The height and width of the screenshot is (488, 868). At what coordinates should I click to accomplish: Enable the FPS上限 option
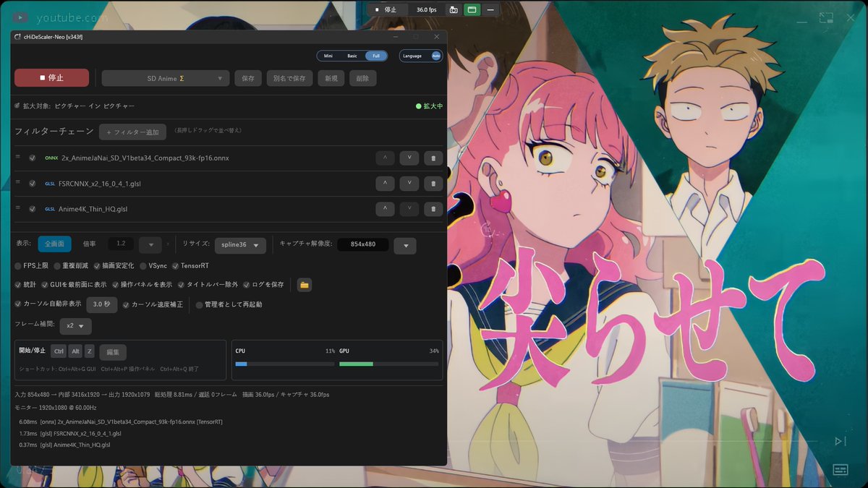pos(18,266)
